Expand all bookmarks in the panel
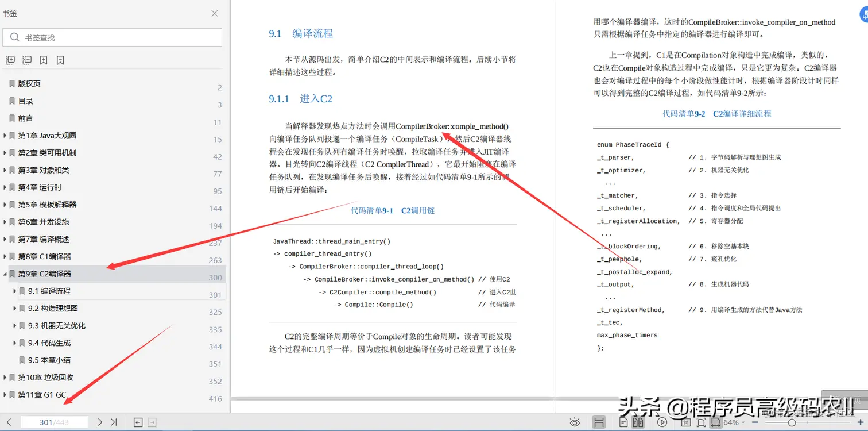868x431 pixels. (x=9, y=60)
